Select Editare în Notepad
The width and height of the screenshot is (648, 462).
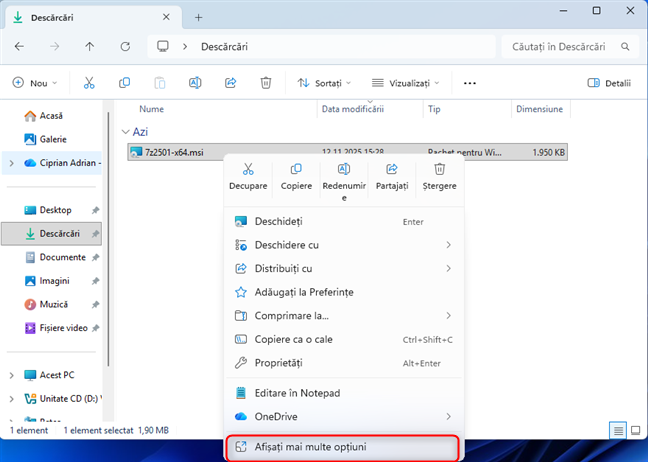[343, 393]
